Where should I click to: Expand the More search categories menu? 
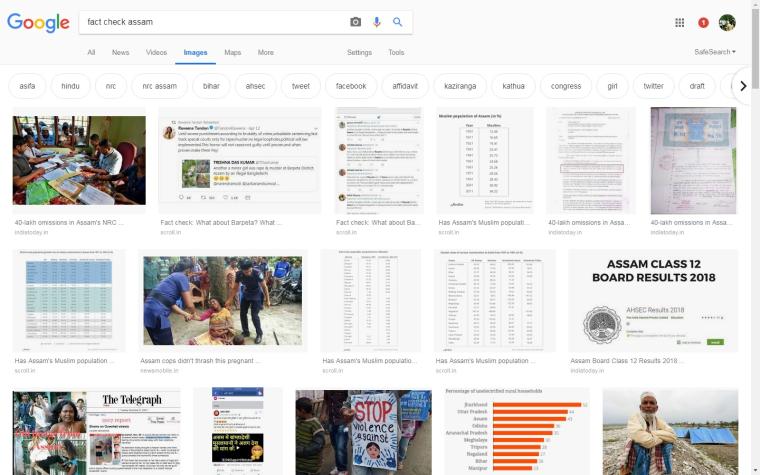pos(265,52)
